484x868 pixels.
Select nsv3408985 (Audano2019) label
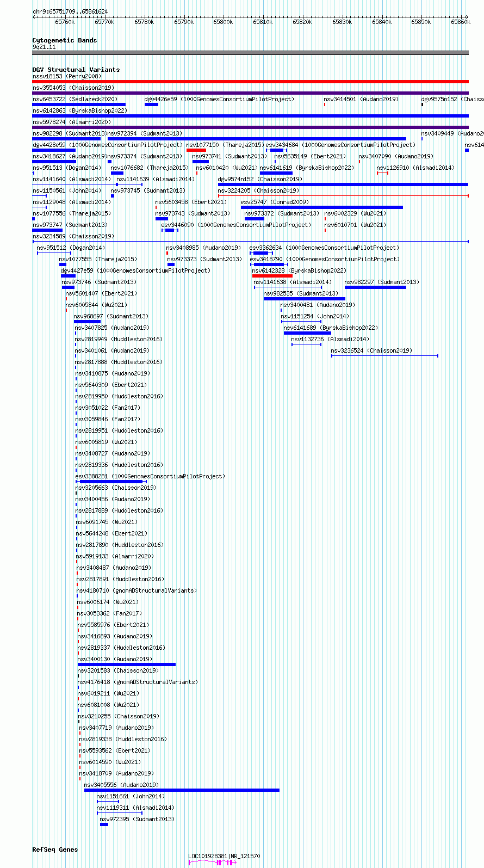tap(203, 248)
